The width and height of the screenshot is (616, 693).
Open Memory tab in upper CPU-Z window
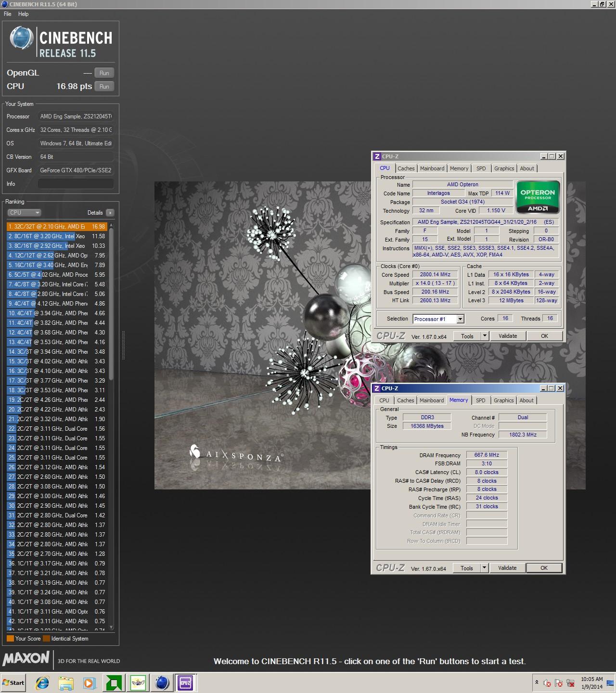tap(459, 168)
